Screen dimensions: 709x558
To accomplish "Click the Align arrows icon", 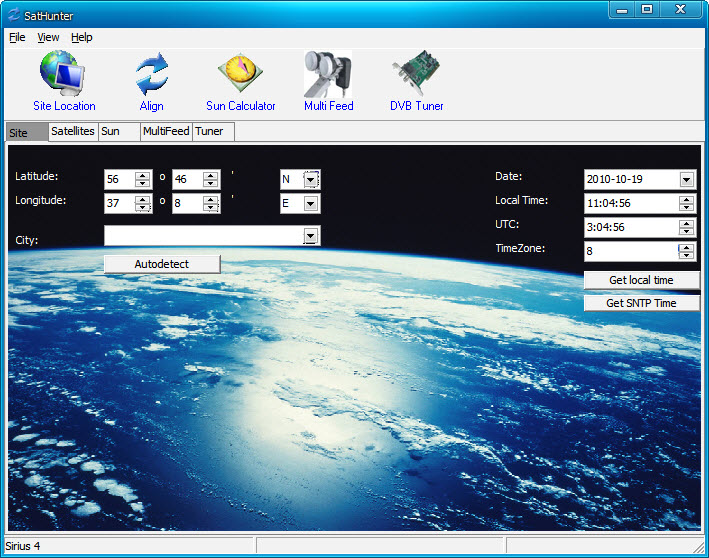I will tap(152, 74).
